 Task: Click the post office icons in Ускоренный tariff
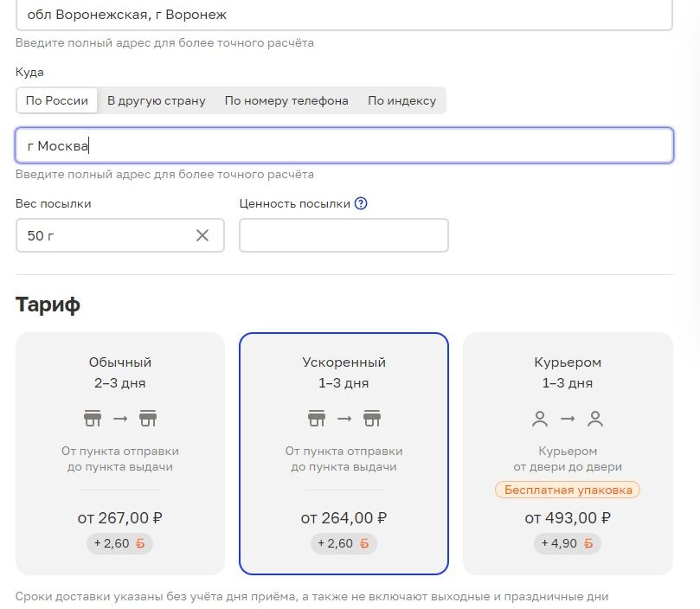click(x=344, y=419)
